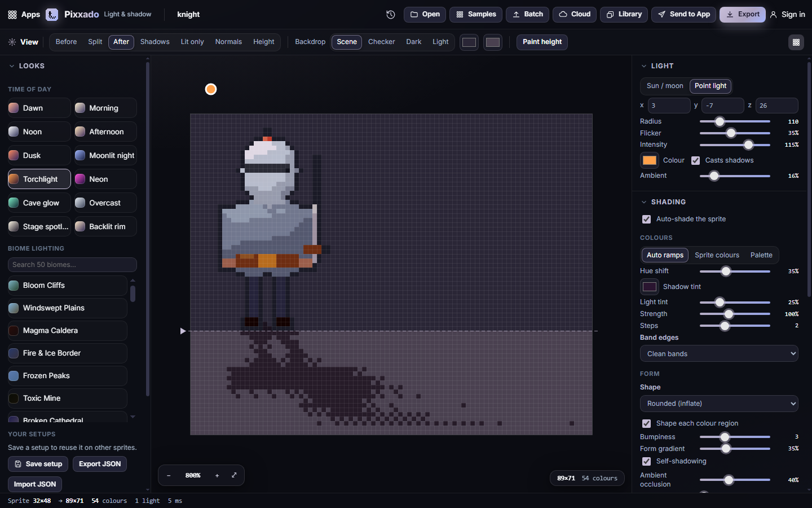The height and width of the screenshot is (508, 812).
Task: Toggle the grid overlay icon at top right
Action: (796, 42)
